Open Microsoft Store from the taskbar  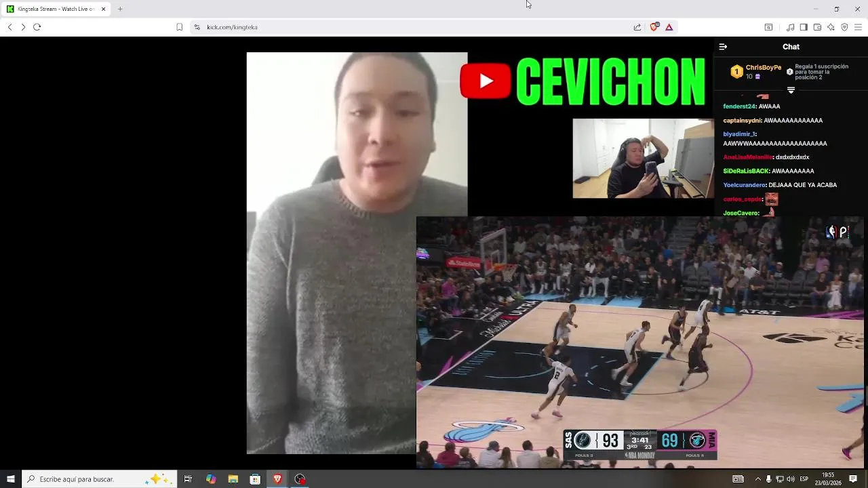(255, 479)
